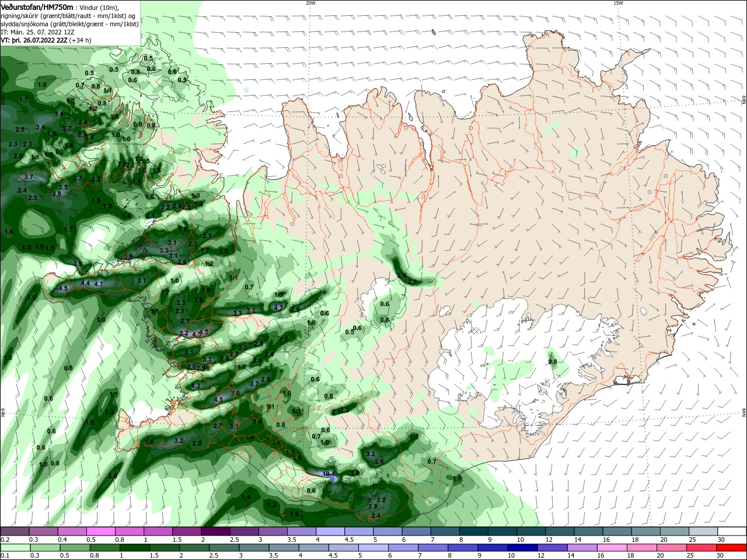Click the darkest purple 2 mm snow swatch
This screenshot has height=560, width=747.
(215, 531)
